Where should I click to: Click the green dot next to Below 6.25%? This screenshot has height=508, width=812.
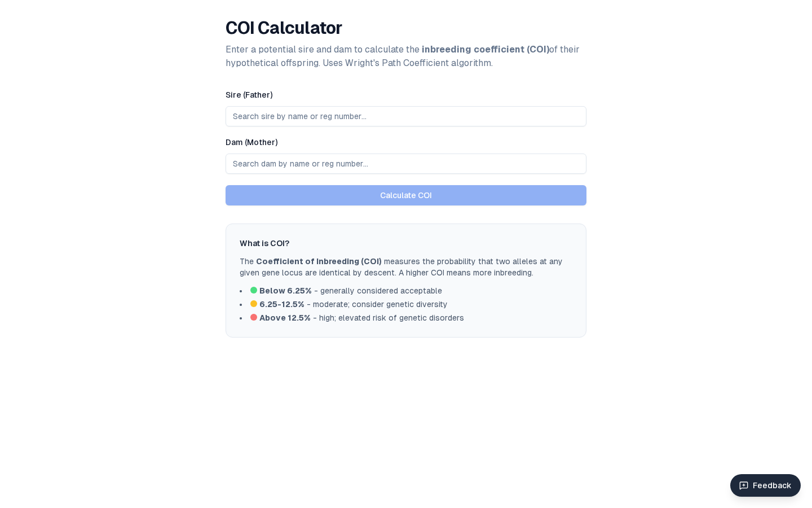coord(254,290)
